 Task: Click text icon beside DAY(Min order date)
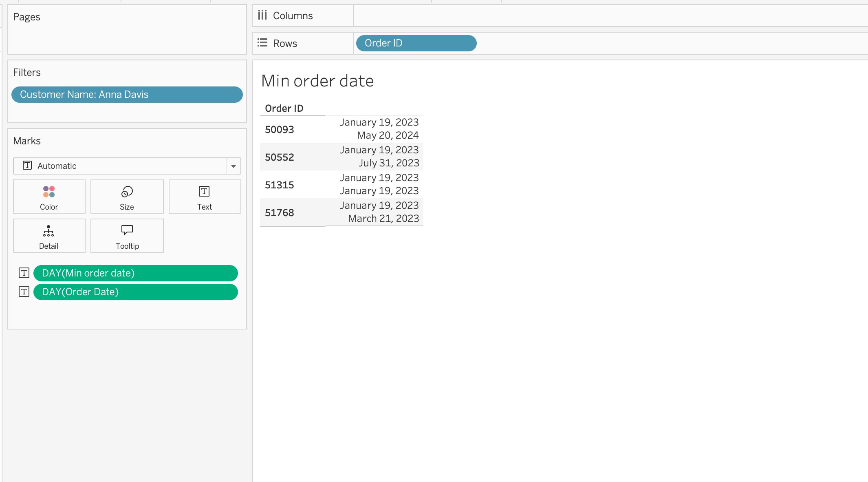tap(24, 273)
